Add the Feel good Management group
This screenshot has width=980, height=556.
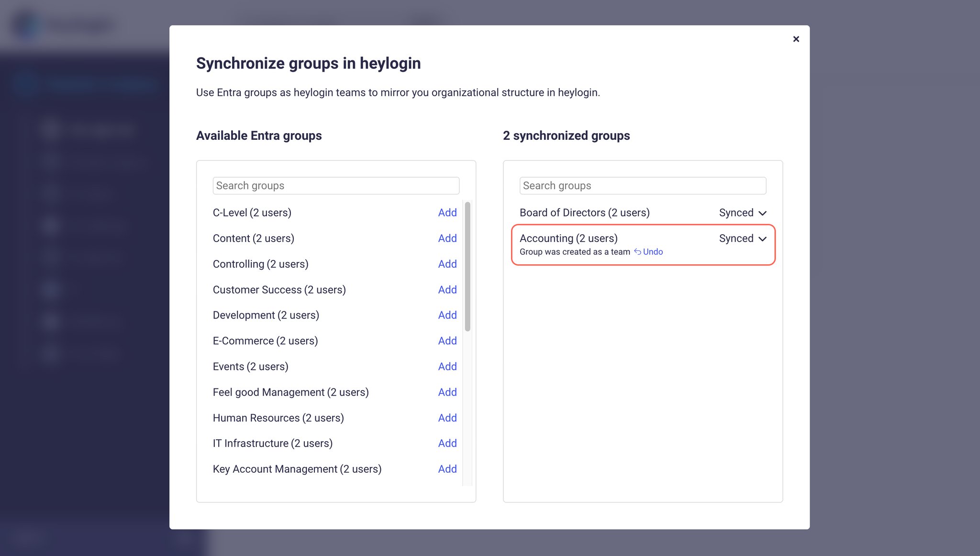click(447, 392)
